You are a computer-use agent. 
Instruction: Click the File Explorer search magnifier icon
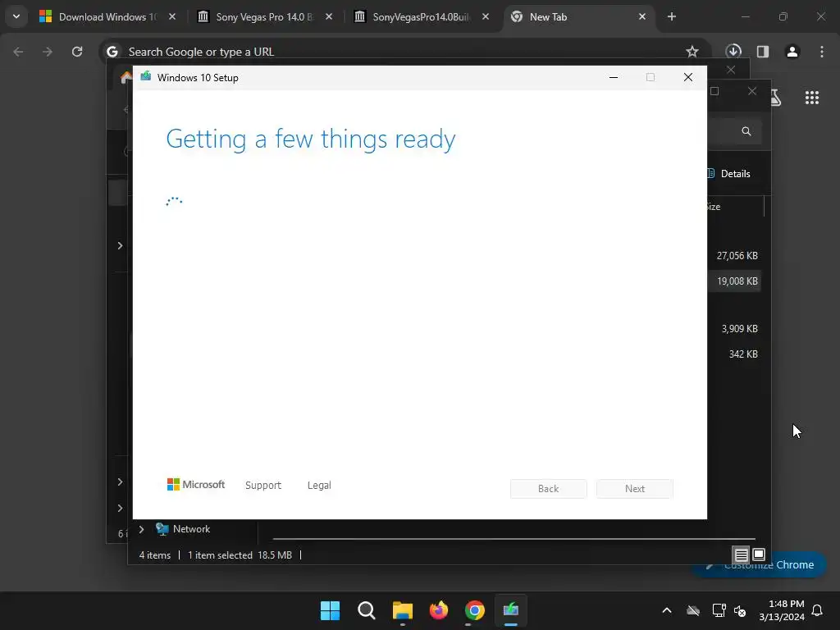pos(746,131)
